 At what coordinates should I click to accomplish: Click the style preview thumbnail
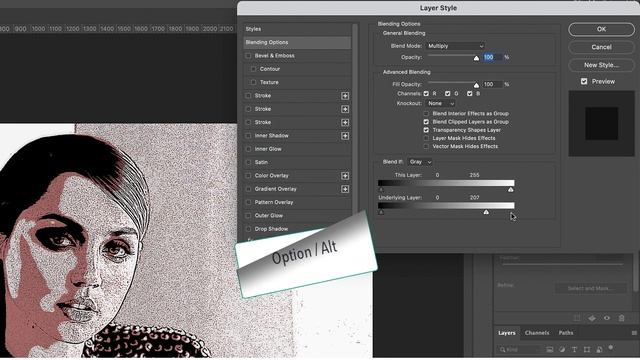[x=602, y=124]
